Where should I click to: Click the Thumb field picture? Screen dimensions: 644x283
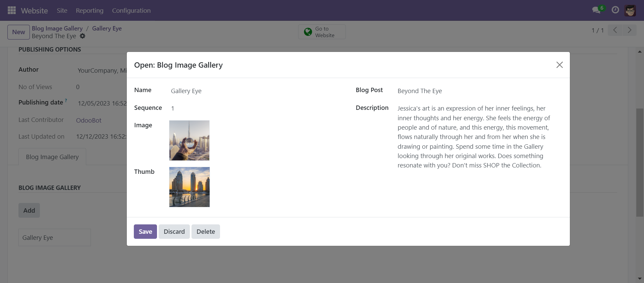pyautogui.click(x=190, y=187)
